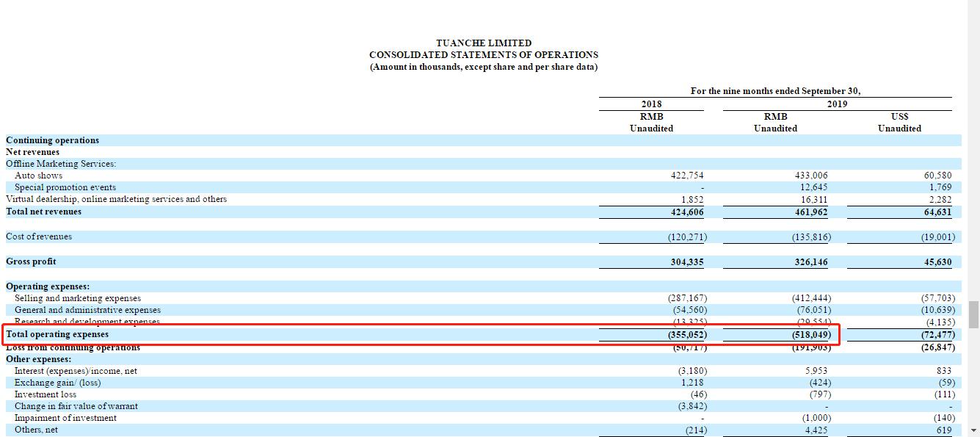Screen dimensions: 980x437
Task: Click the 'Gross profit' row label
Action: [31, 261]
